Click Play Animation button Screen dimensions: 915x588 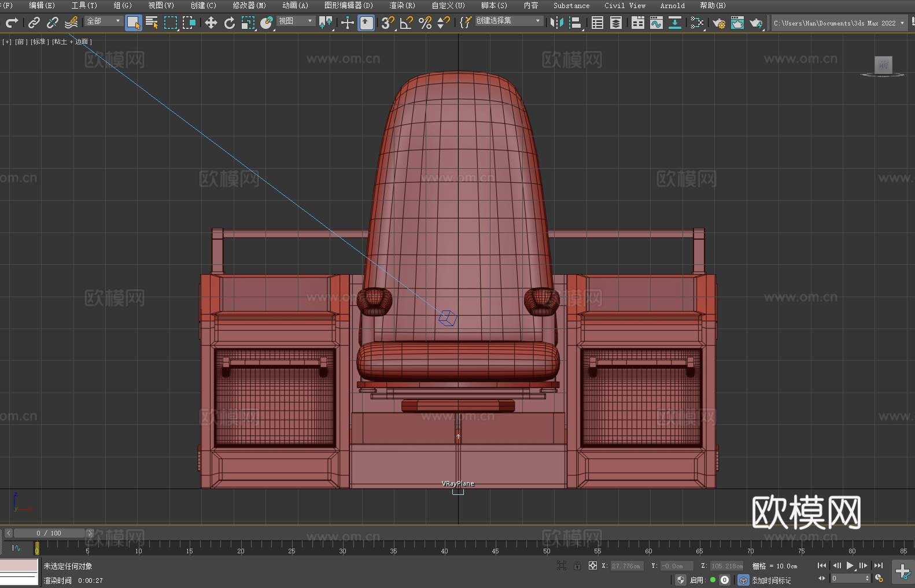coord(850,565)
